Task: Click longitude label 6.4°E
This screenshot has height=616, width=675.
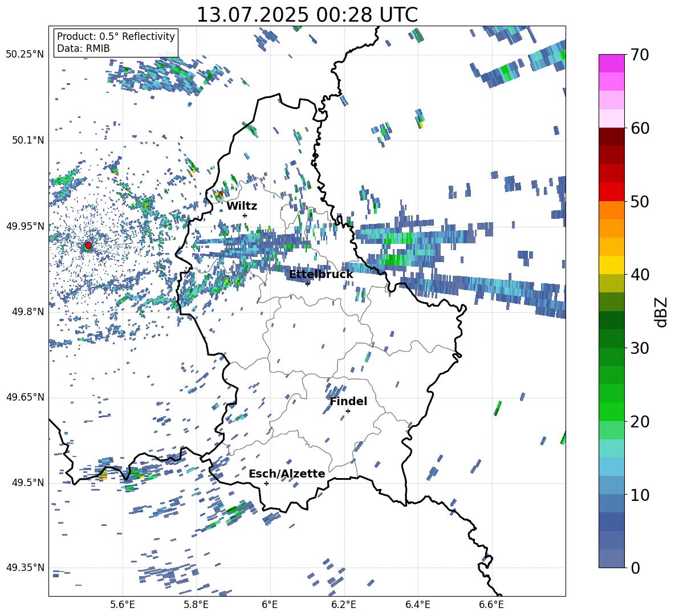Action: tap(417, 605)
